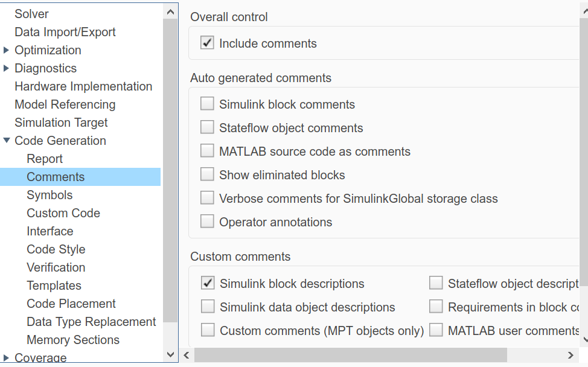Click the vertical scrollbar down arrow
The image size is (588, 367).
(x=170, y=354)
